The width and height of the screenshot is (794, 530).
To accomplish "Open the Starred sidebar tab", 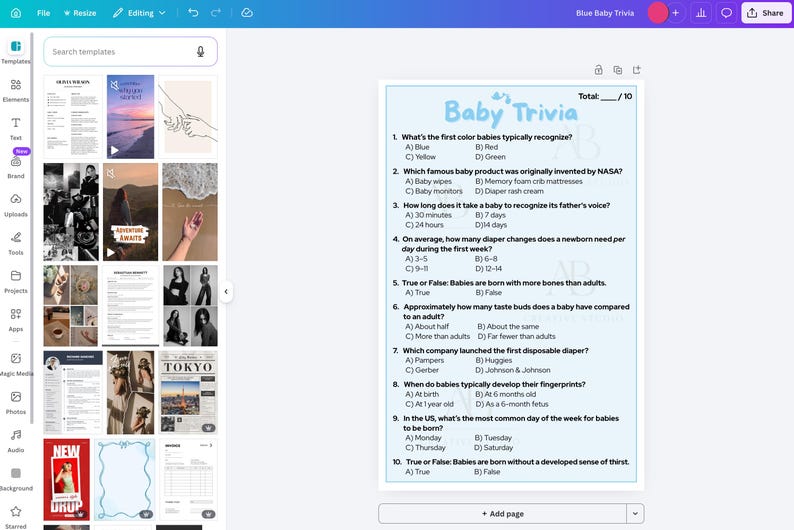I will (x=16, y=517).
